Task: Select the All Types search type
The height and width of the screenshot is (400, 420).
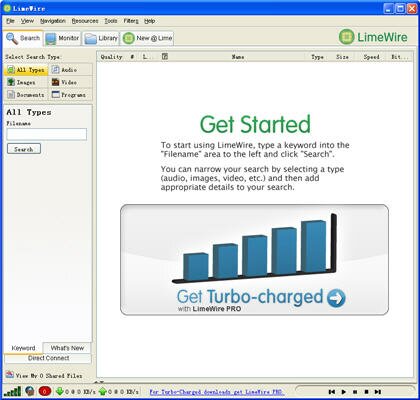Action: pos(26,70)
